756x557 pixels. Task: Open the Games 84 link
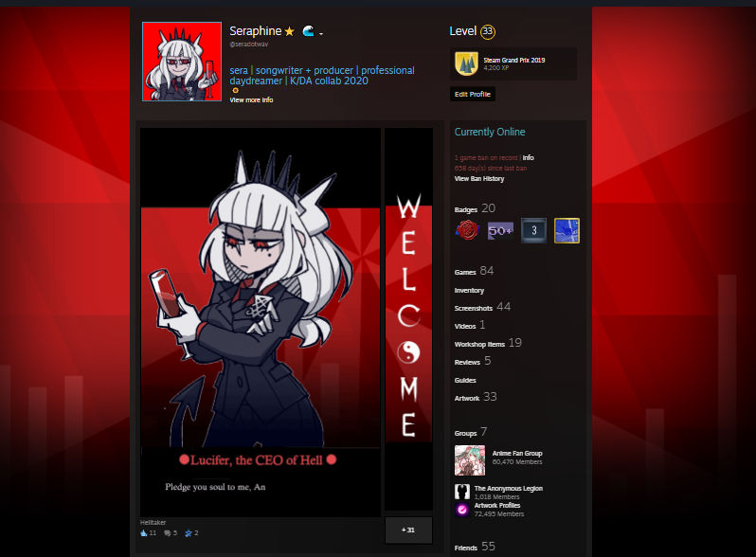click(x=474, y=271)
